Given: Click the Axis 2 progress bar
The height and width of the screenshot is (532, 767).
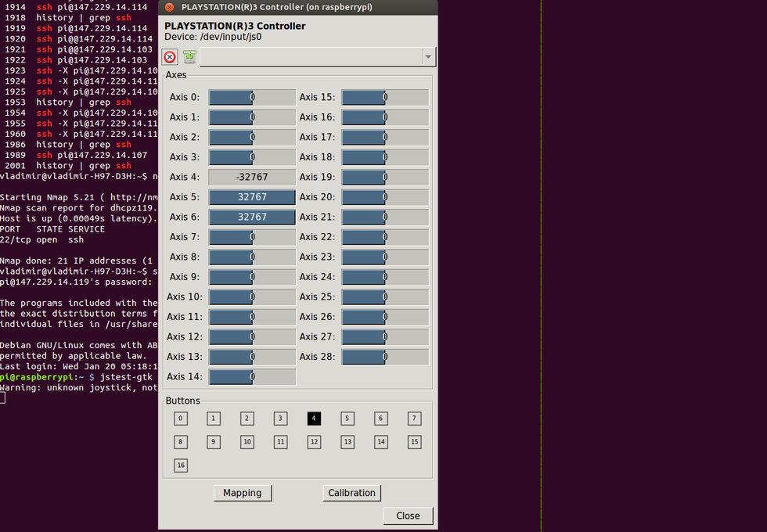Looking at the screenshot, I should pos(252,138).
